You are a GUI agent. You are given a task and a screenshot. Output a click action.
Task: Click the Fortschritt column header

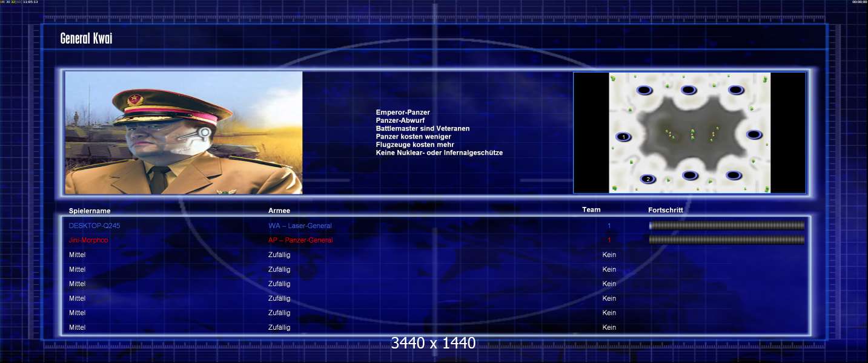pos(666,210)
